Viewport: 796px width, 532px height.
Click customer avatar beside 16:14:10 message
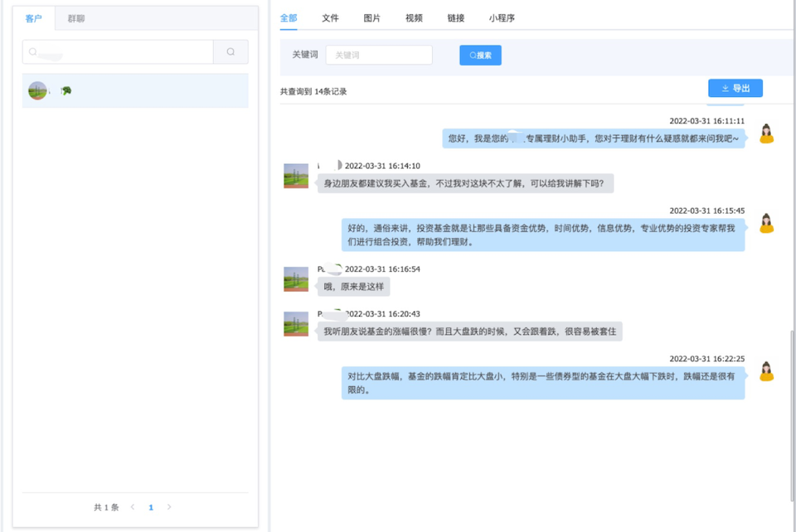(x=296, y=176)
